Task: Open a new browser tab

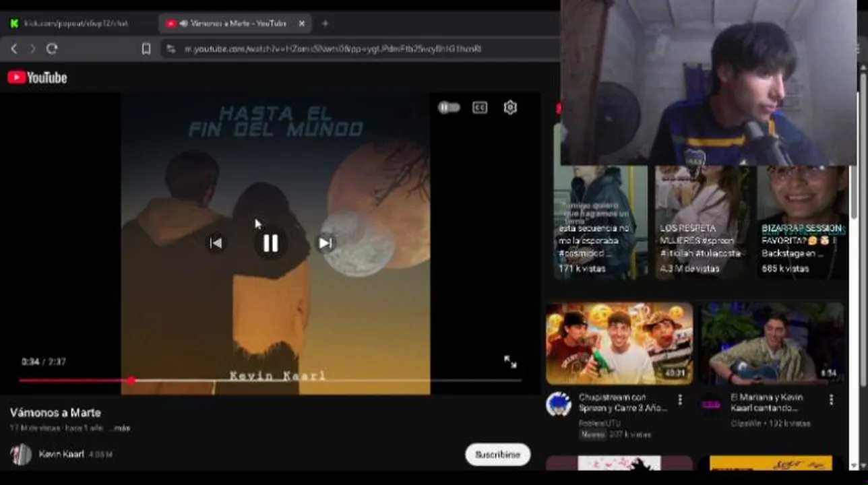Action: [325, 24]
